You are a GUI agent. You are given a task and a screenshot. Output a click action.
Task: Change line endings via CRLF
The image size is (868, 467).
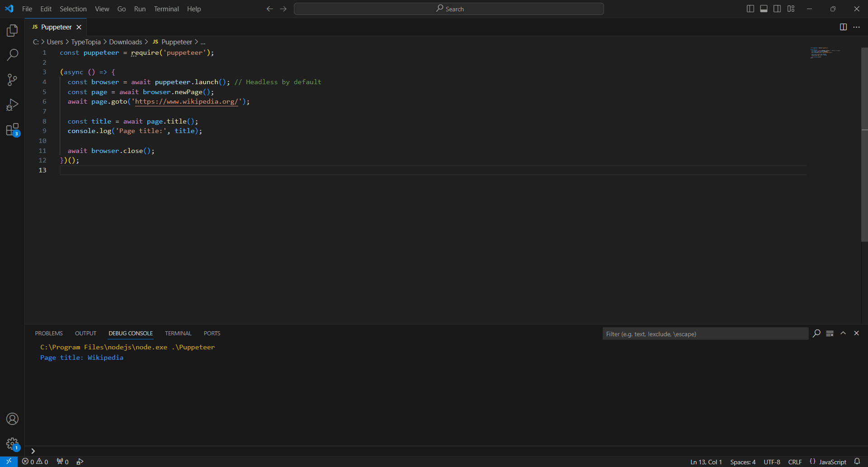[x=795, y=462]
